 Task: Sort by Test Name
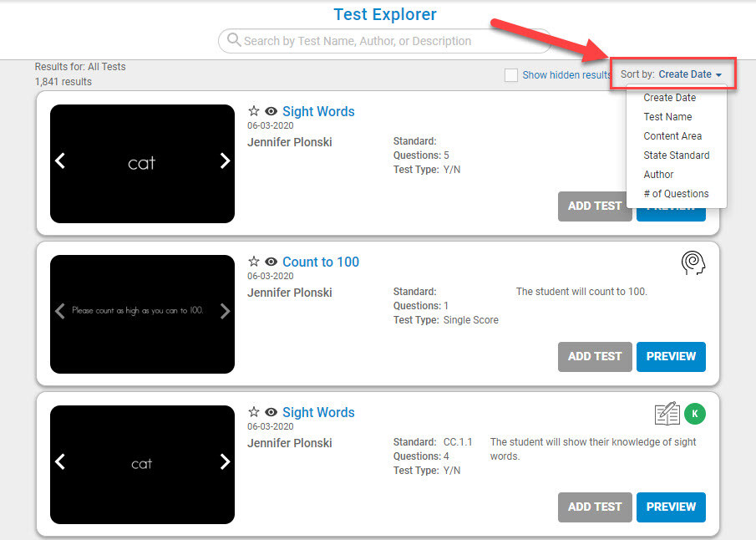[x=667, y=117]
